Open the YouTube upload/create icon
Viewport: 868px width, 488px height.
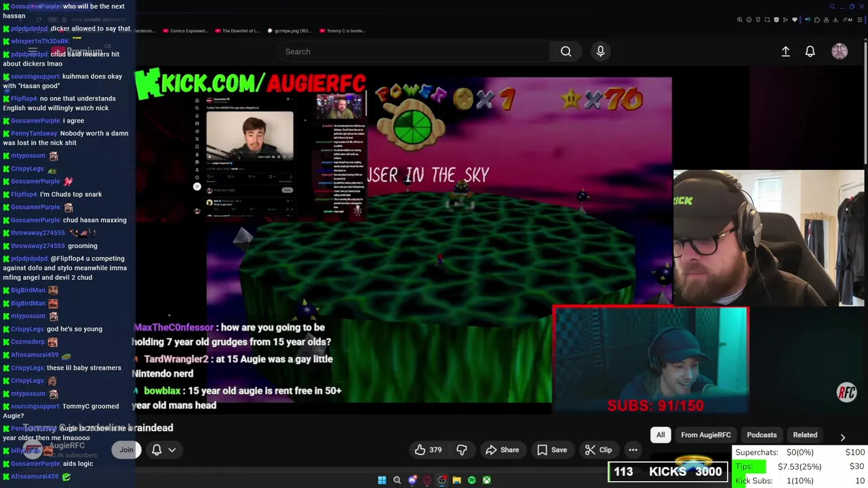[x=785, y=52]
